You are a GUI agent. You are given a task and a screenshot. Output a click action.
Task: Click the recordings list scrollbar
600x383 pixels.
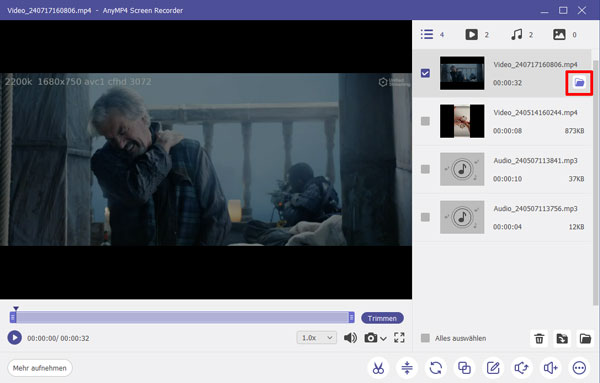[x=595, y=183]
